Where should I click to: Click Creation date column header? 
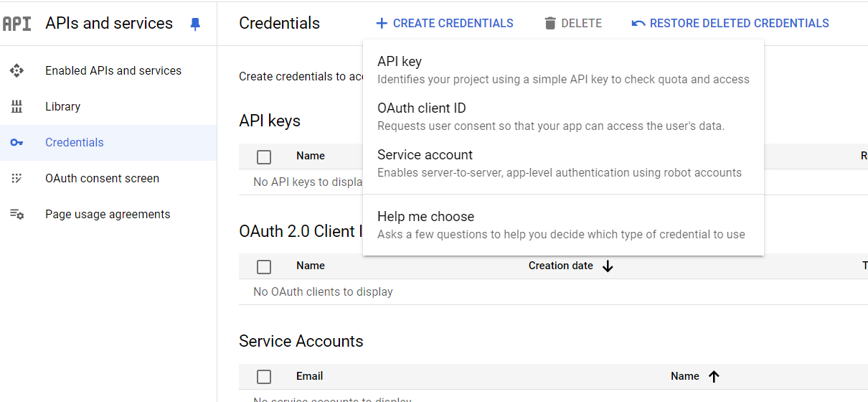tap(561, 266)
